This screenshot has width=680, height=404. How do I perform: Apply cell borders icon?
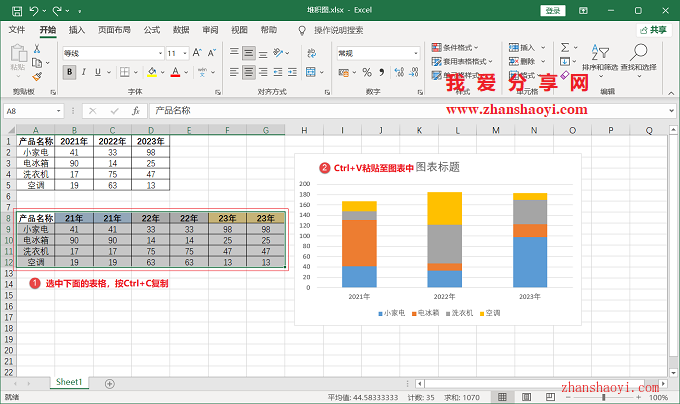125,72
